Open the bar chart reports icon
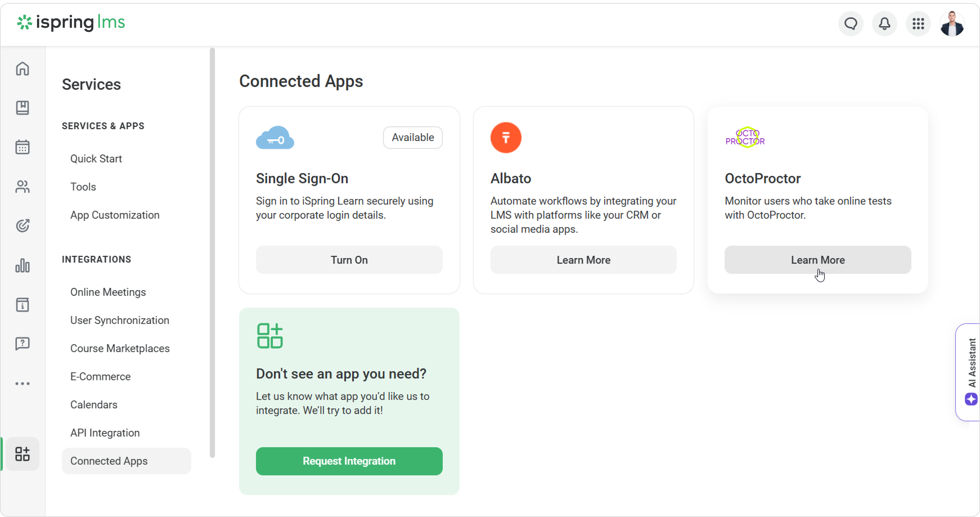Screen dimensions: 980x517 pyautogui.click(x=23, y=265)
